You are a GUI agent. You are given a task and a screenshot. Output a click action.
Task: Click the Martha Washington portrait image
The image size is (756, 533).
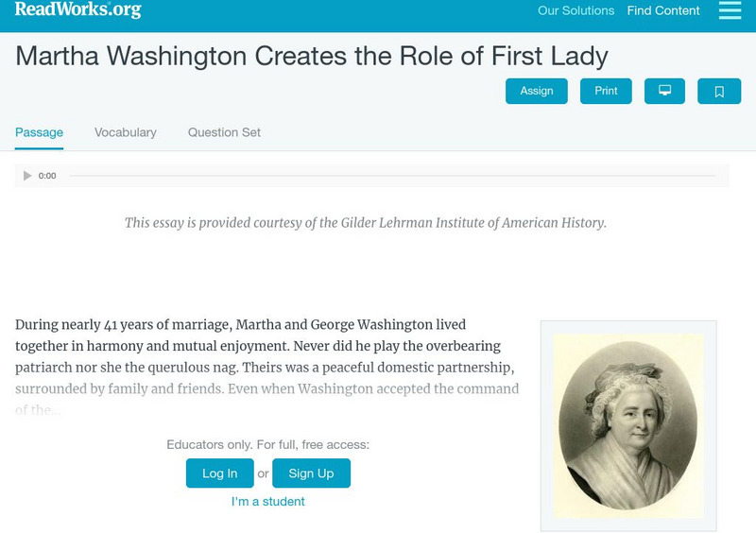(x=628, y=425)
